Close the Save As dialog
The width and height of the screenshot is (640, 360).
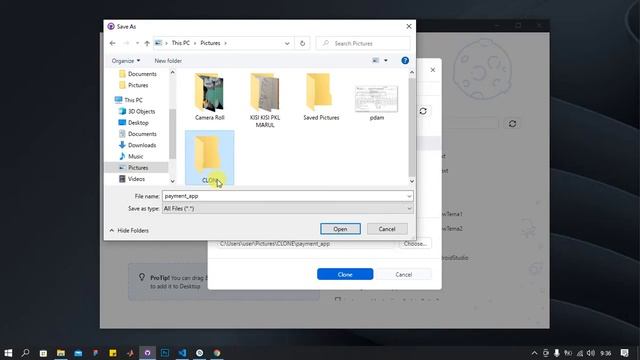point(409,27)
